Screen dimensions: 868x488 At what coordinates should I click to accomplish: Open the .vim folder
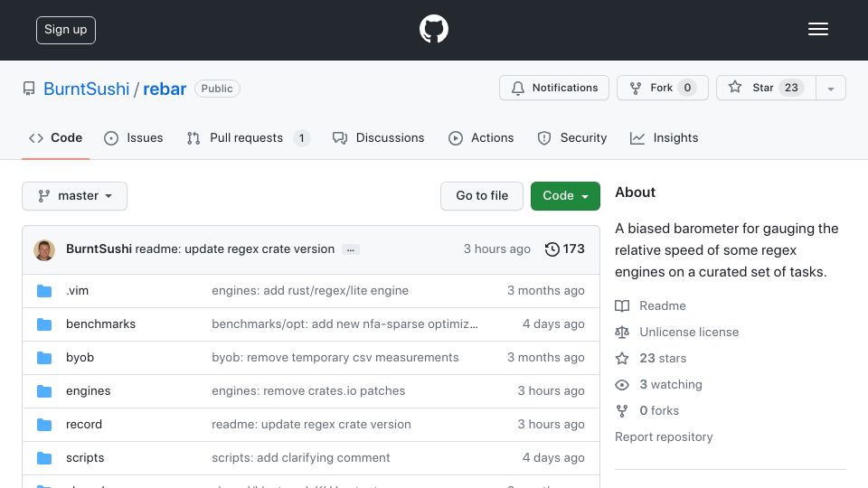[78, 290]
